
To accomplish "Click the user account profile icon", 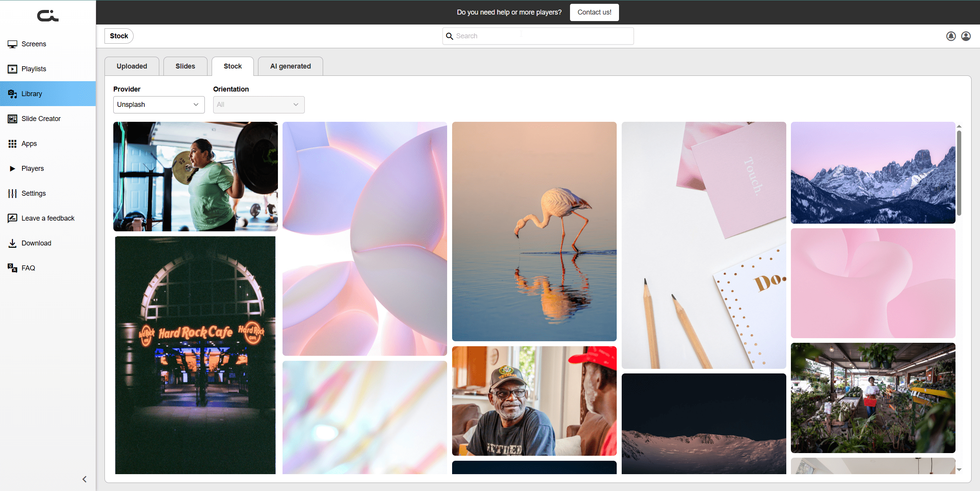I will [966, 36].
